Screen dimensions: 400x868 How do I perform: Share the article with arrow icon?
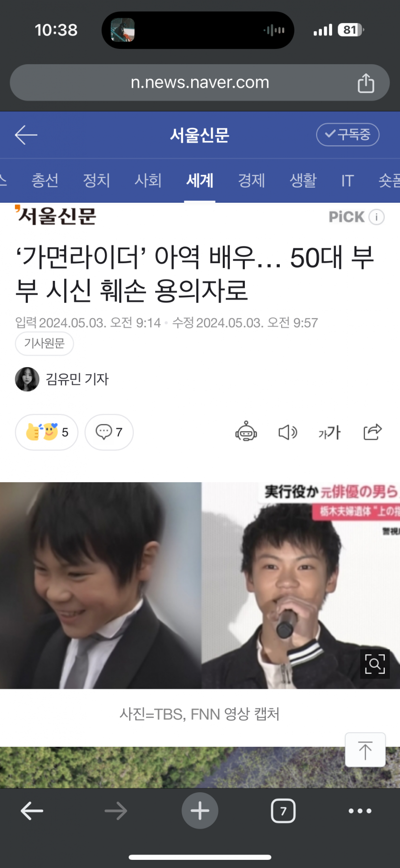pos(372,432)
